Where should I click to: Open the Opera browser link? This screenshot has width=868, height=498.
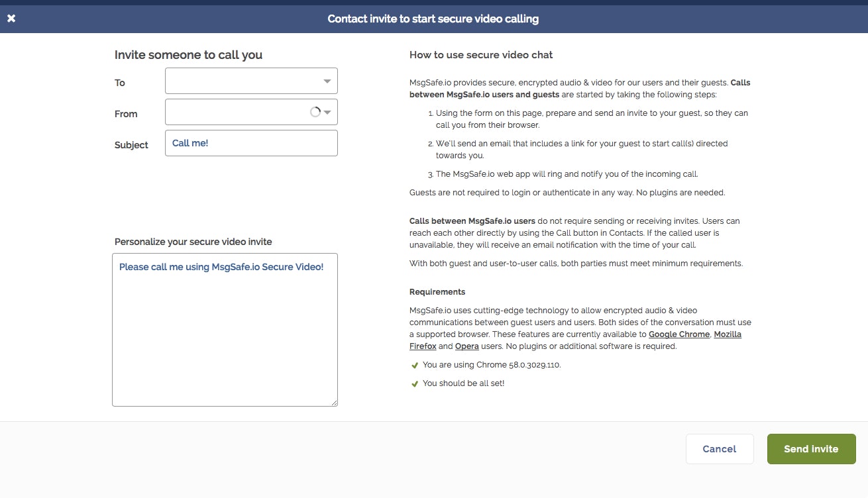pos(467,346)
